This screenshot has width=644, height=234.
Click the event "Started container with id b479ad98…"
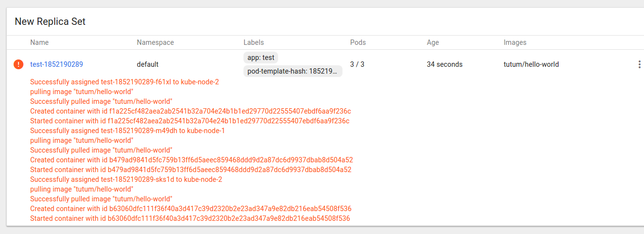pyautogui.click(x=191, y=170)
